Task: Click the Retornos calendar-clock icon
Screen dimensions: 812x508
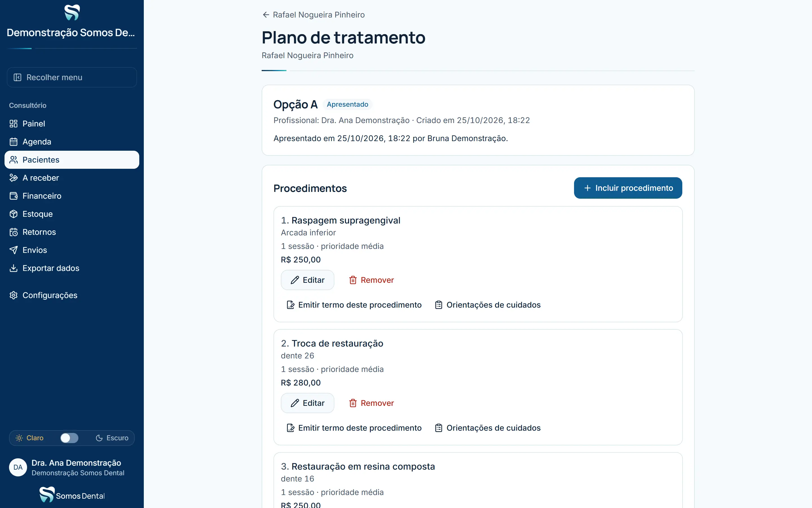Action: tap(14, 232)
